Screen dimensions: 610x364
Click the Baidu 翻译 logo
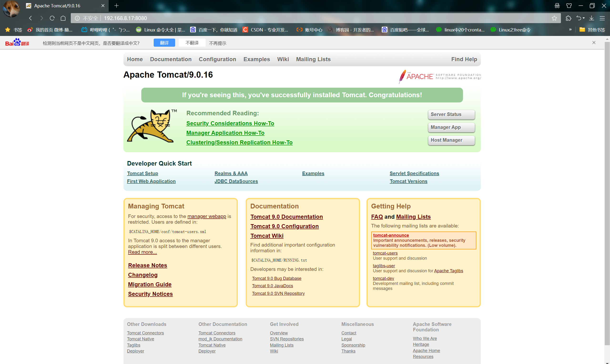tap(17, 42)
